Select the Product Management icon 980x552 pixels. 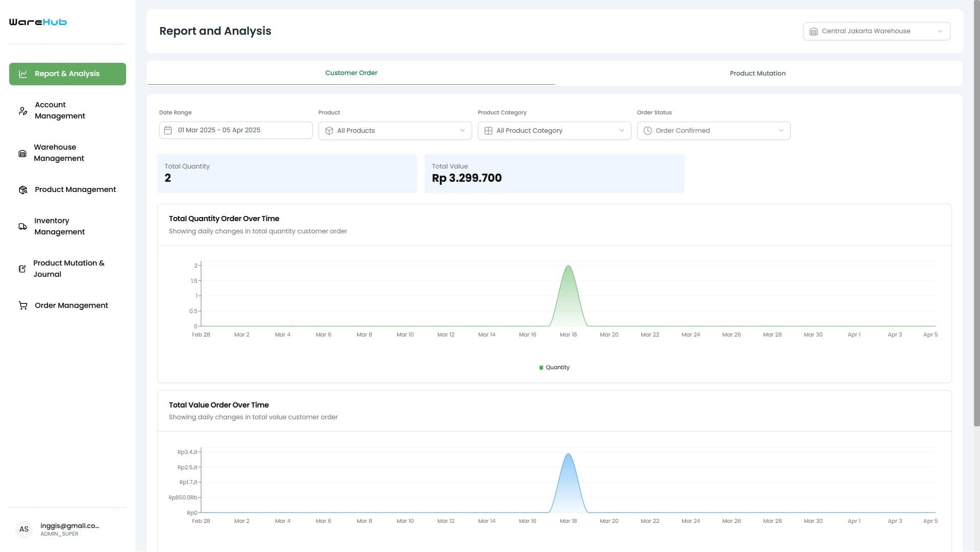pyautogui.click(x=22, y=189)
